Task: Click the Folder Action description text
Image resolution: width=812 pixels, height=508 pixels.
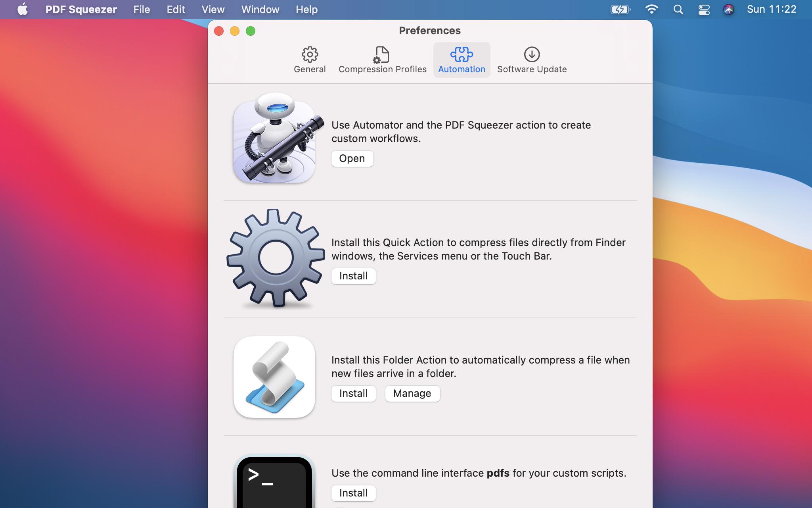Action: [x=481, y=367]
